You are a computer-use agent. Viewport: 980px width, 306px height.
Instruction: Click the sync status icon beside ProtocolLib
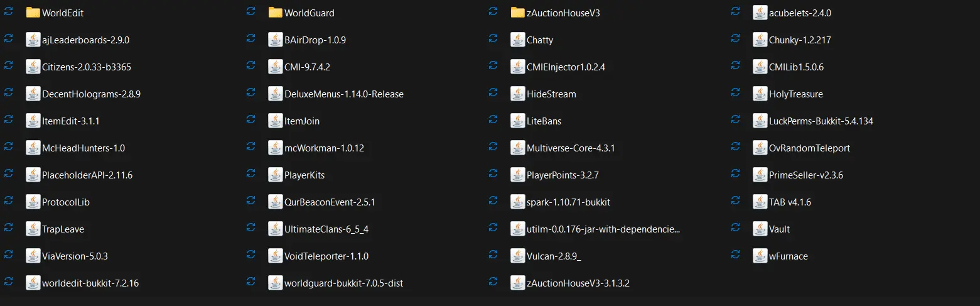tap(8, 201)
